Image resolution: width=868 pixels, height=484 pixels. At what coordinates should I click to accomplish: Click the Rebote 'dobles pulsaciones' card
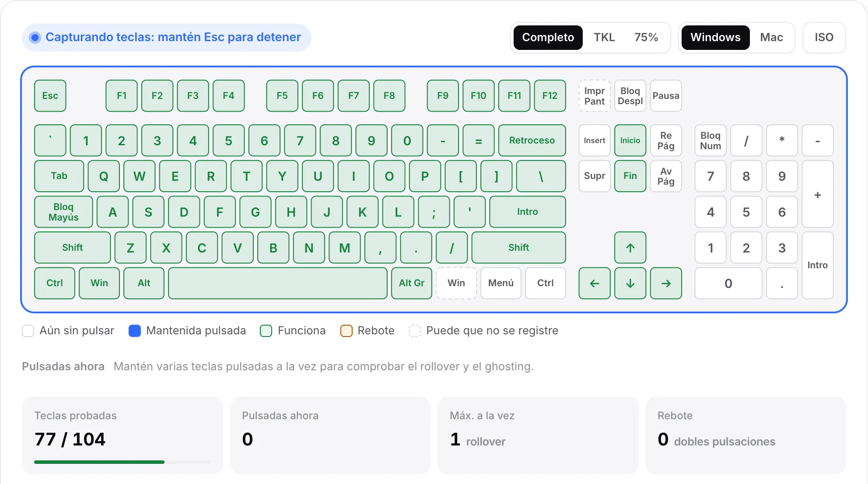coord(746,435)
